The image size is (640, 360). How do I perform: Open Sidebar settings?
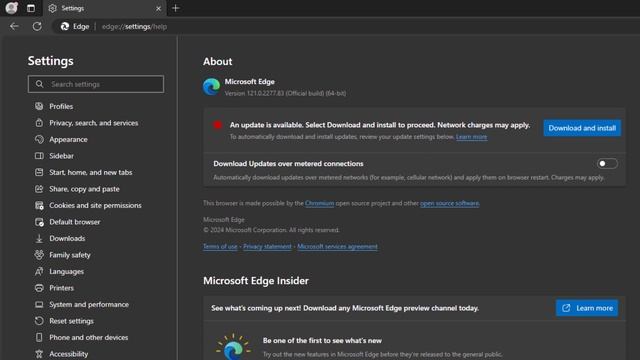pyautogui.click(x=61, y=156)
